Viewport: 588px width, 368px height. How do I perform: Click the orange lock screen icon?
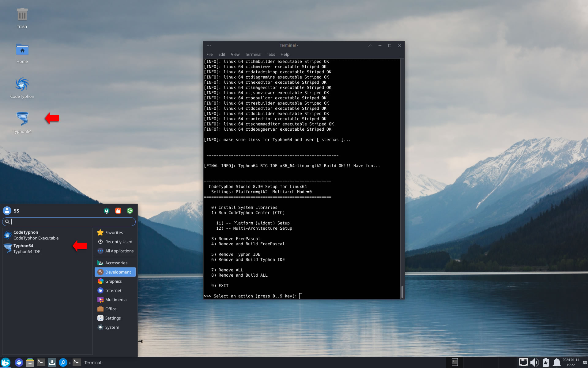pyautogui.click(x=118, y=211)
